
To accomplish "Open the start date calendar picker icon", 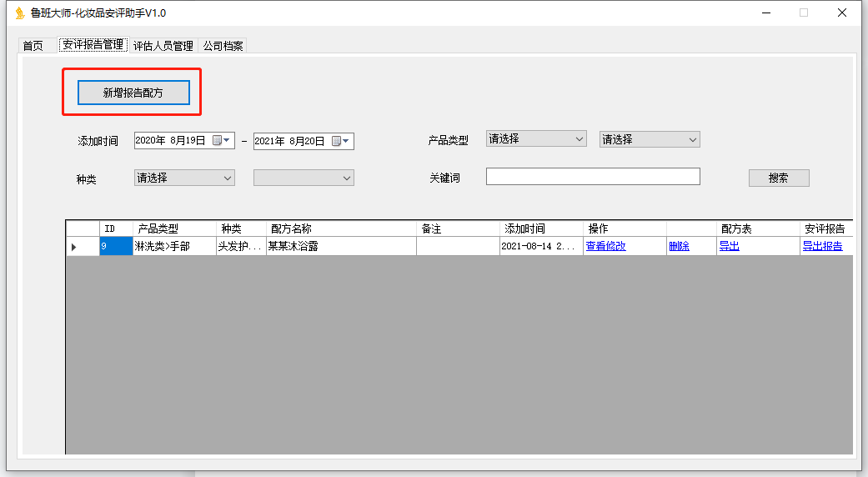I will (221, 140).
